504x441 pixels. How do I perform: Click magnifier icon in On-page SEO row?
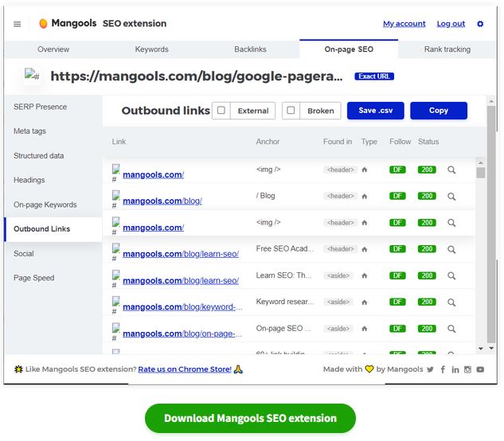(451, 329)
